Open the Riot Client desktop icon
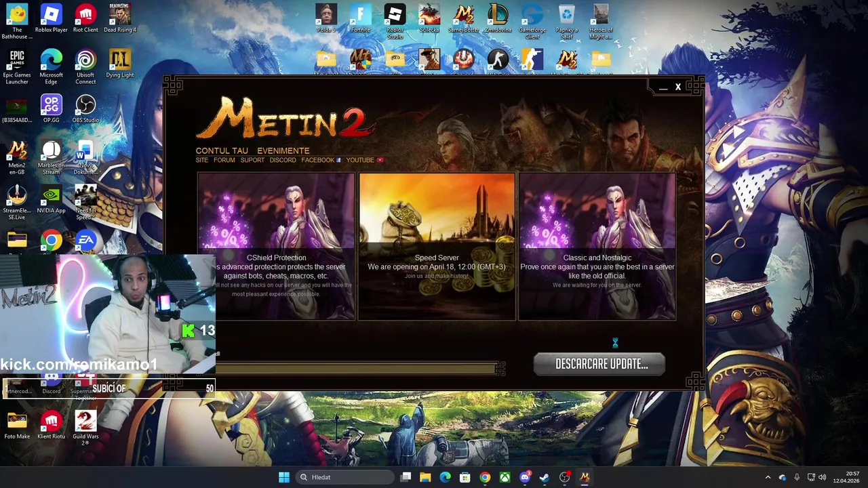 (x=85, y=19)
